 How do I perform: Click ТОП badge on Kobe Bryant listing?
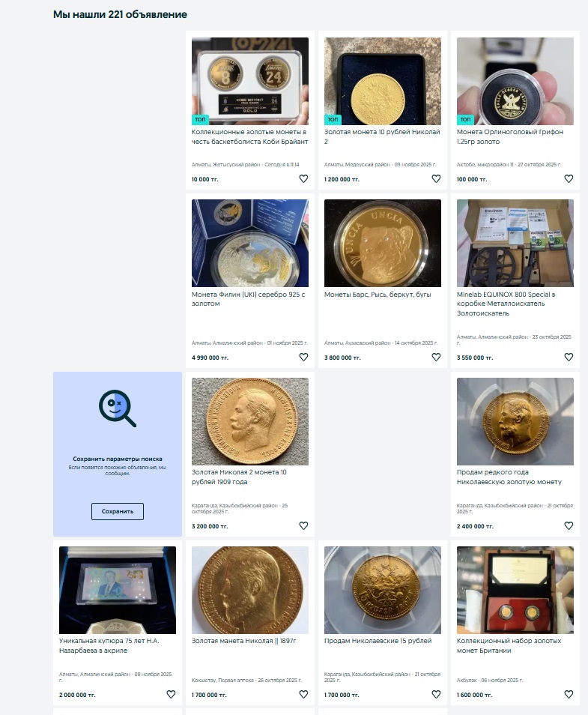tap(200, 119)
